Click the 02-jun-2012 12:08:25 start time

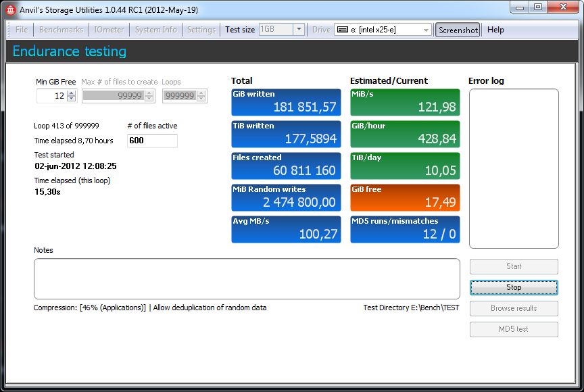click(x=76, y=166)
